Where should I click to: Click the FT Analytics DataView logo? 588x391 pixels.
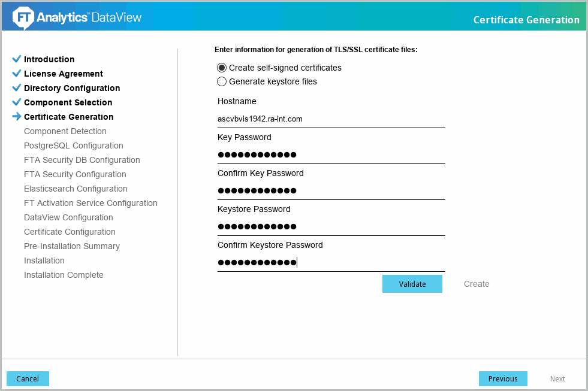pos(77,17)
